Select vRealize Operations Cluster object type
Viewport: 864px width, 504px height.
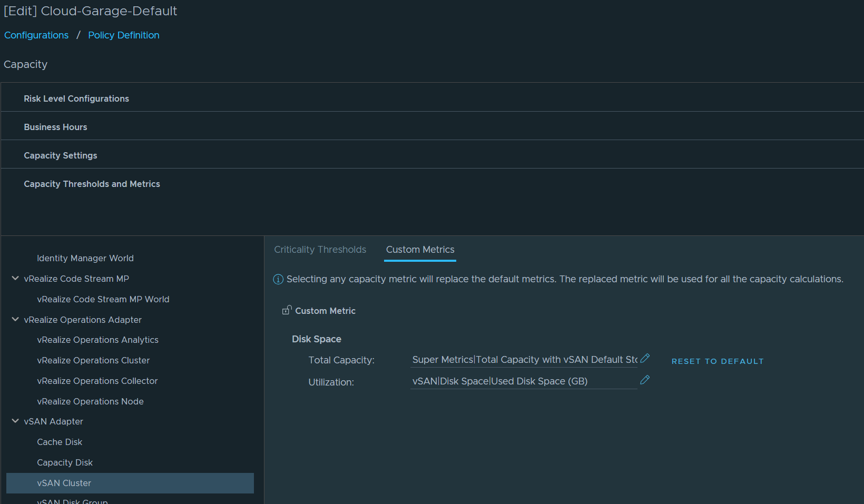pyautogui.click(x=93, y=360)
